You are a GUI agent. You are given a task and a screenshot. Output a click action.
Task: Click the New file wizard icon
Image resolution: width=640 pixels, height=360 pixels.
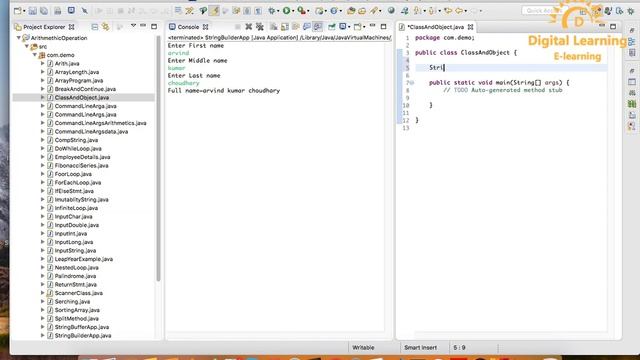pos(17,11)
